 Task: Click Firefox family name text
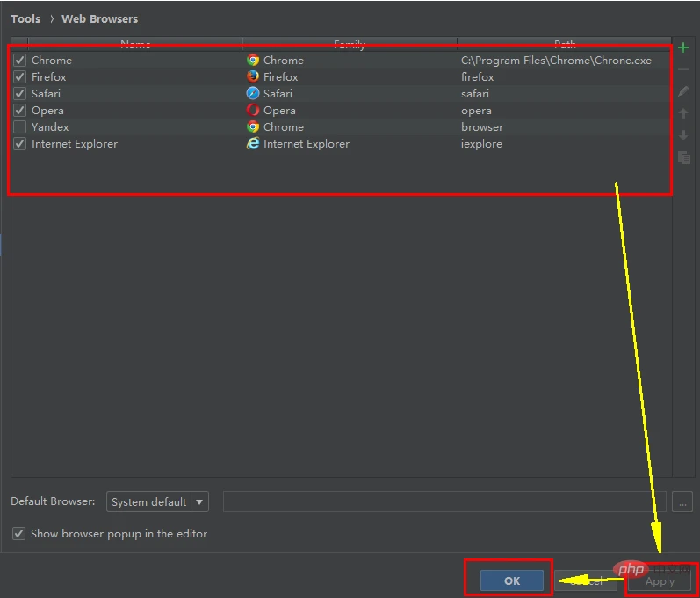pyautogui.click(x=280, y=76)
